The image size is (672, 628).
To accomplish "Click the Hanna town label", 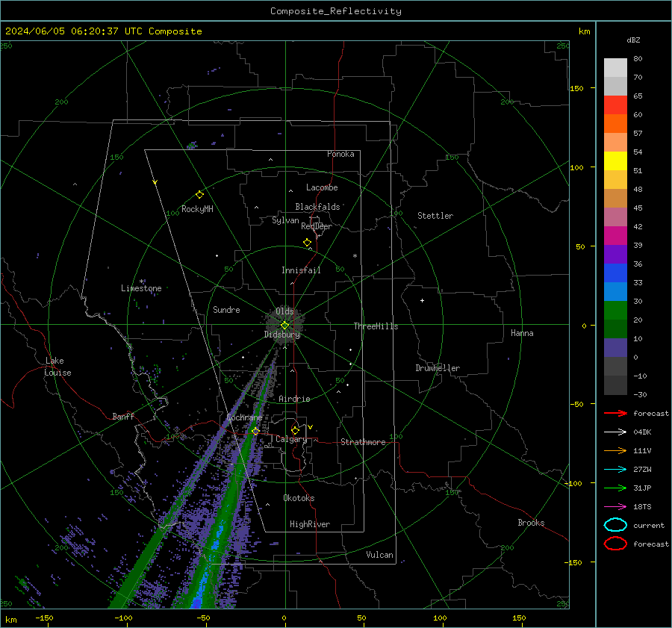I will (x=522, y=333).
